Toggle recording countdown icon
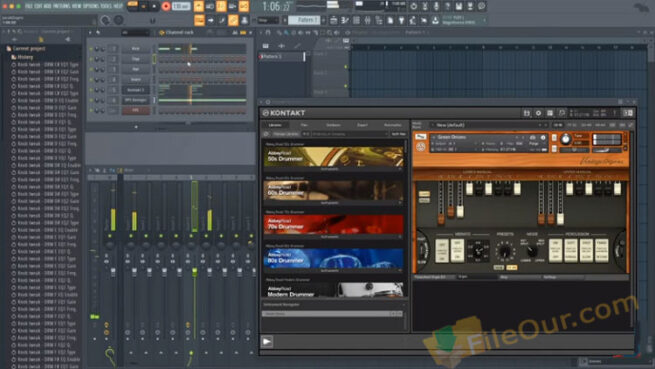 221,6
